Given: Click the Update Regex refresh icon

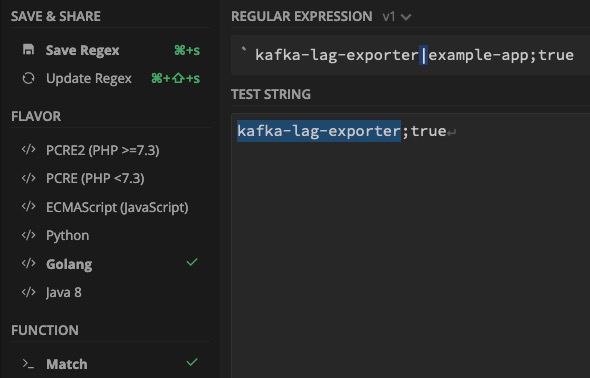Looking at the screenshot, I should point(29,78).
